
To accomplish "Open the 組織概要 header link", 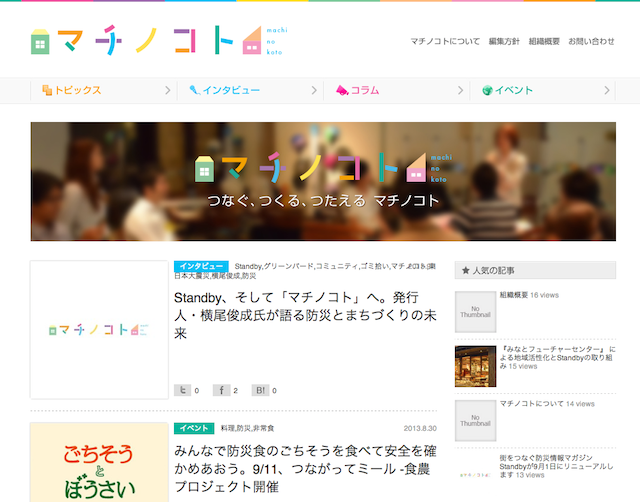I will tap(544, 41).
